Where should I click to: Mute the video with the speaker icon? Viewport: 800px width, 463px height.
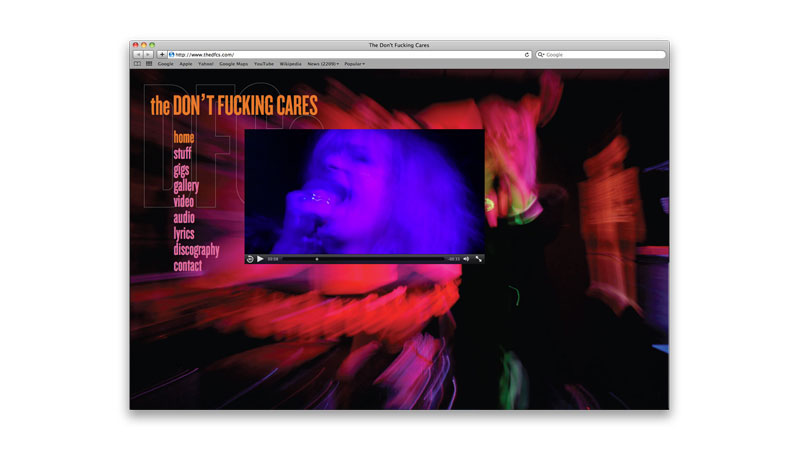tap(466, 259)
